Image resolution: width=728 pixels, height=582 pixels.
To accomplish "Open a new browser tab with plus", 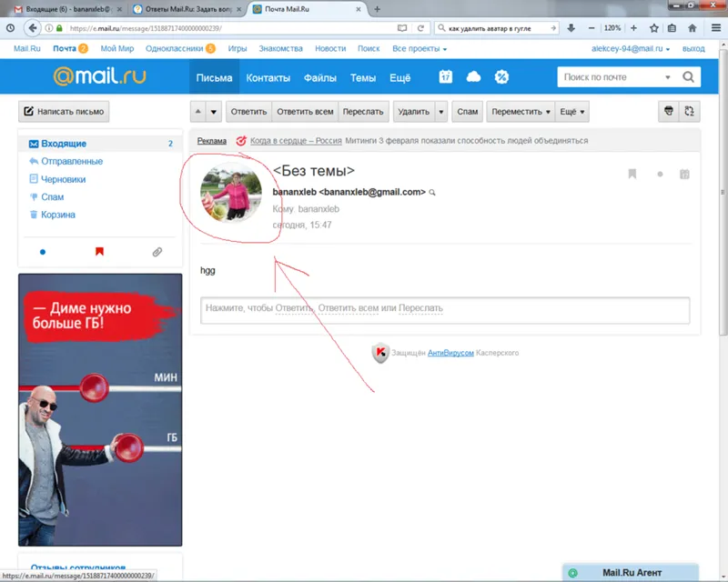I will (x=377, y=9).
